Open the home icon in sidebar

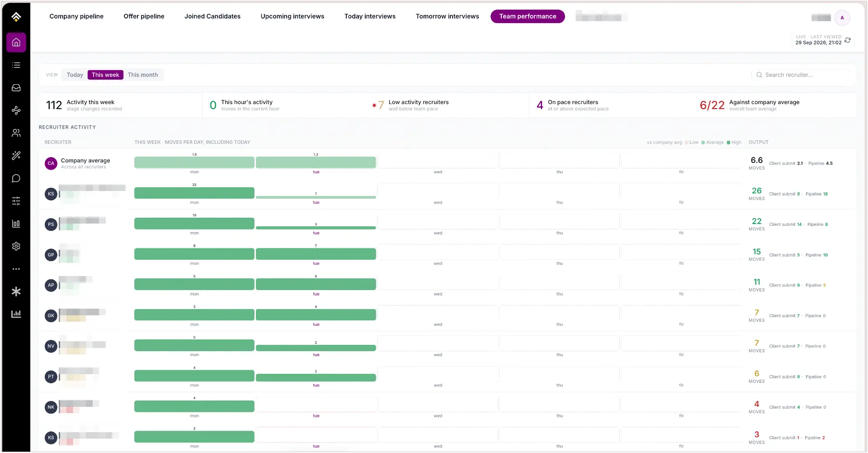16,43
